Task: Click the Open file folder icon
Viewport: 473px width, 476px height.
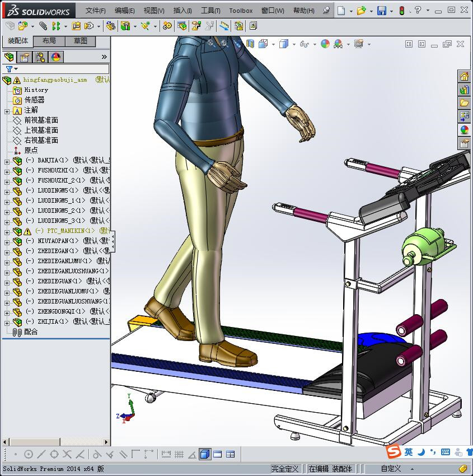Action: [x=361, y=11]
